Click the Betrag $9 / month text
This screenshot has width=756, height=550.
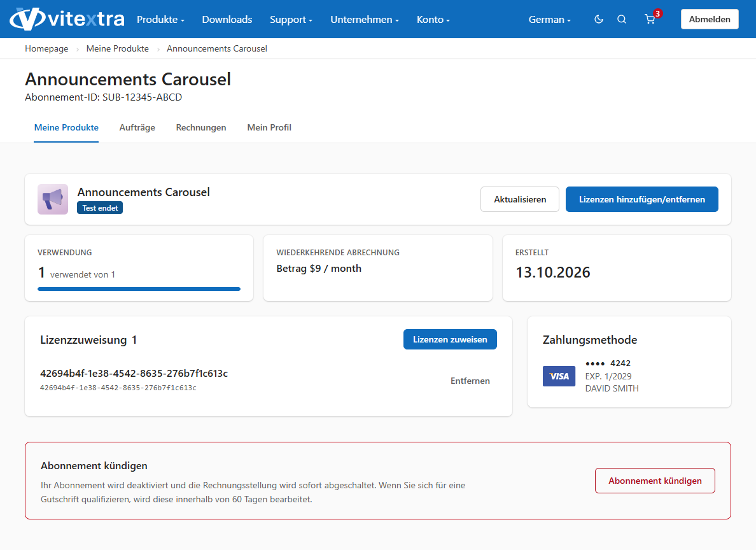point(319,269)
